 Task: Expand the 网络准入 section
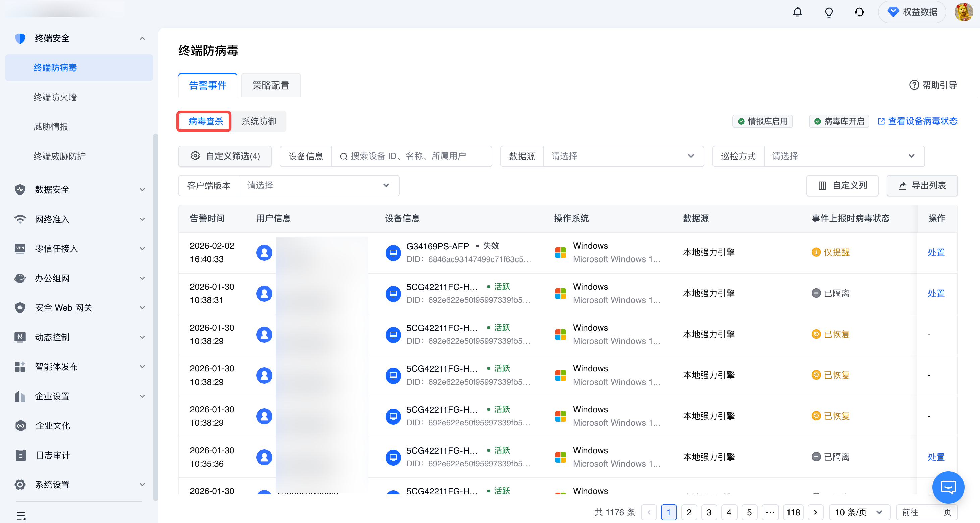(142, 219)
